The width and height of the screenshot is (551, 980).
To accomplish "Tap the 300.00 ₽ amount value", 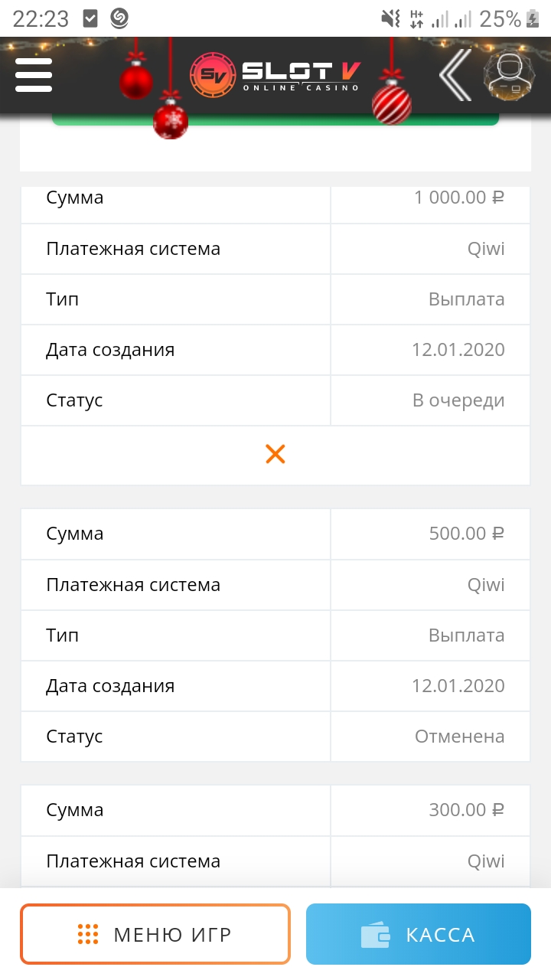I will point(466,810).
